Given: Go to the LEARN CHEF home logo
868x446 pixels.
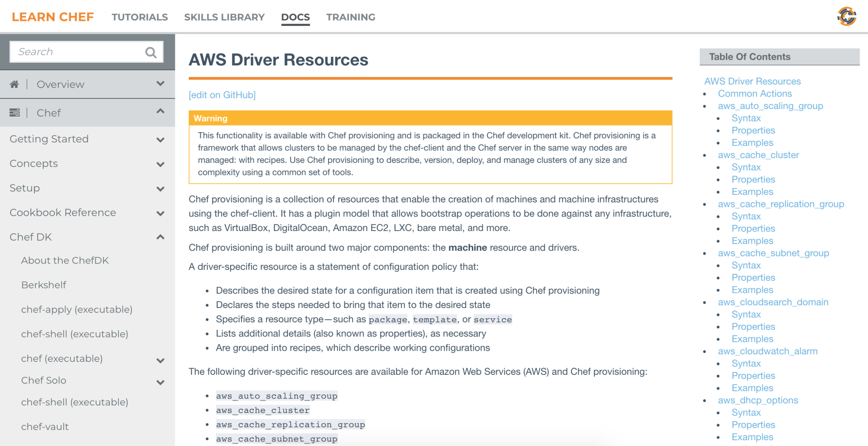Looking at the screenshot, I should [53, 17].
